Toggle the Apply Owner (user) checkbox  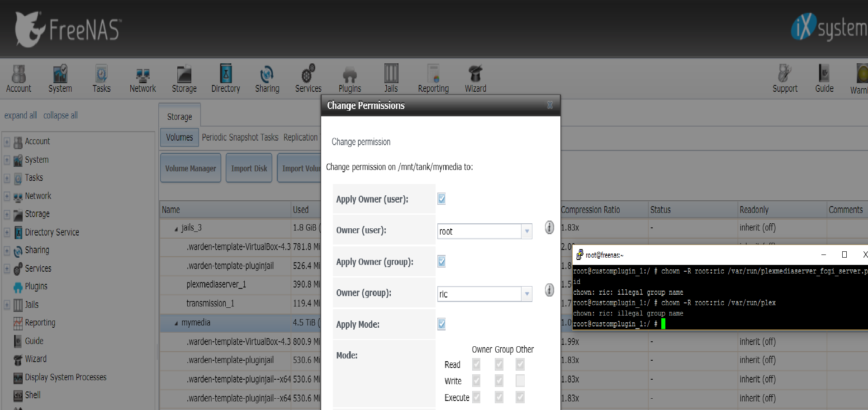pyautogui.click(x=441, y=199)
